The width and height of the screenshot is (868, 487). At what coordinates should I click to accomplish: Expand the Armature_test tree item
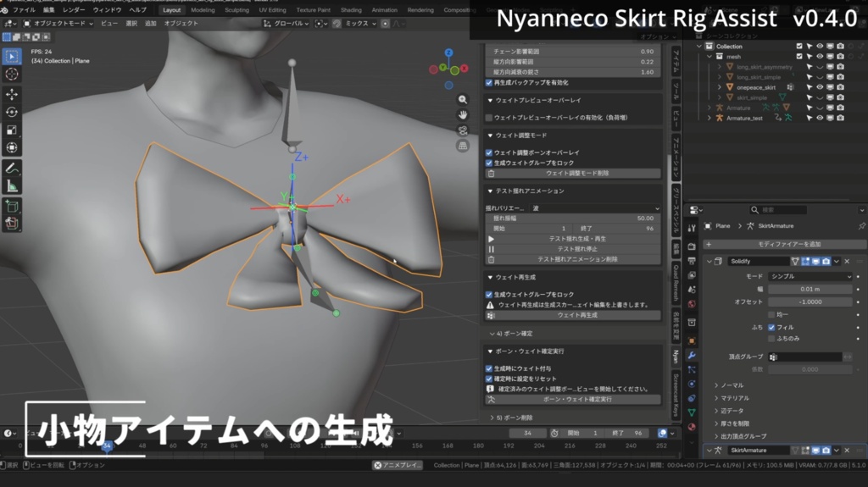709,118
